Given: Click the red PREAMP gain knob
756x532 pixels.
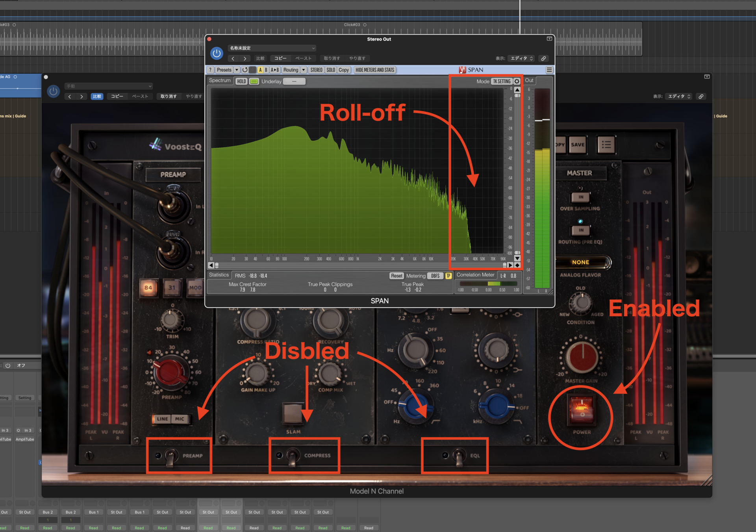Looking at the screenshot, I should pyautogui.click(x=170, y=372).
